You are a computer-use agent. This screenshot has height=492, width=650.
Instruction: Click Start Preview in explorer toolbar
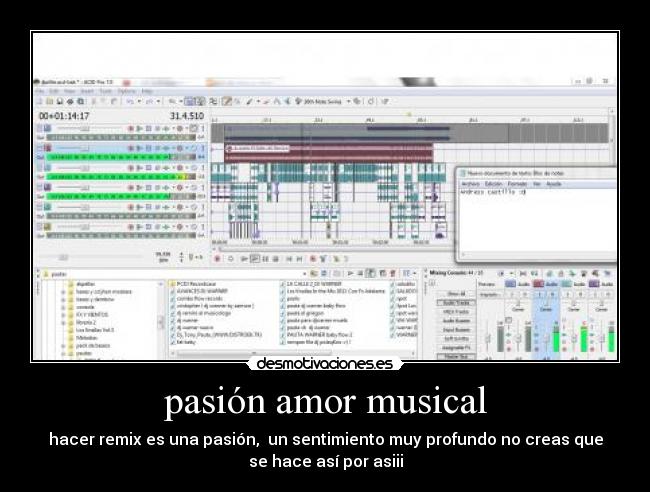tap(350, 274)
